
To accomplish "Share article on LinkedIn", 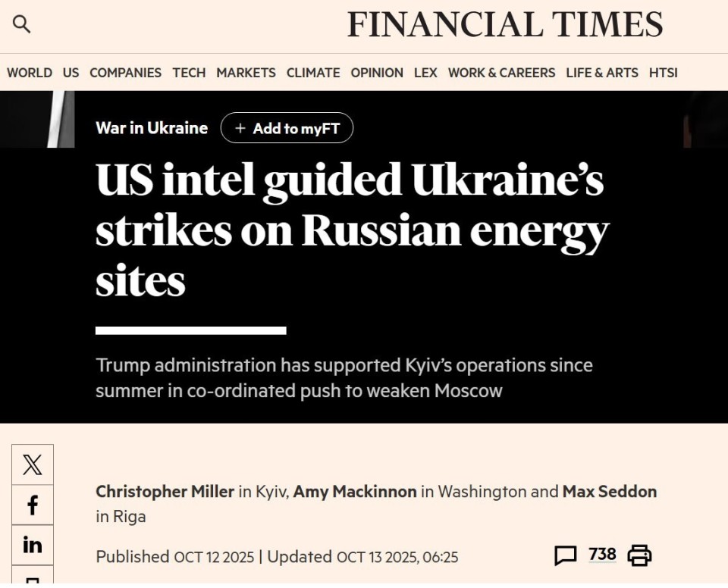I will (x=33, y=545).
